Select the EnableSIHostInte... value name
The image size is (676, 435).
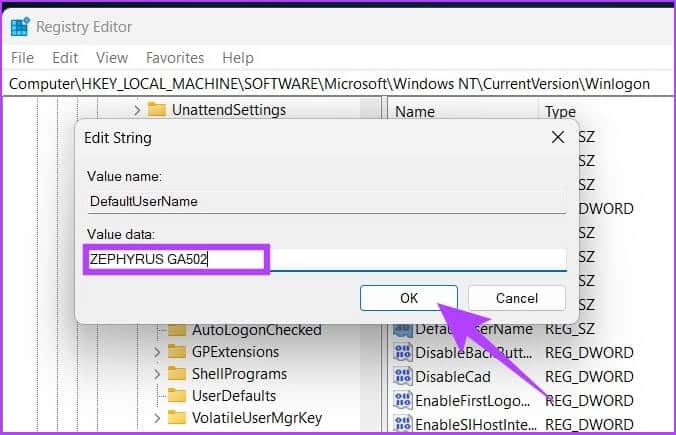click(476, 425)
